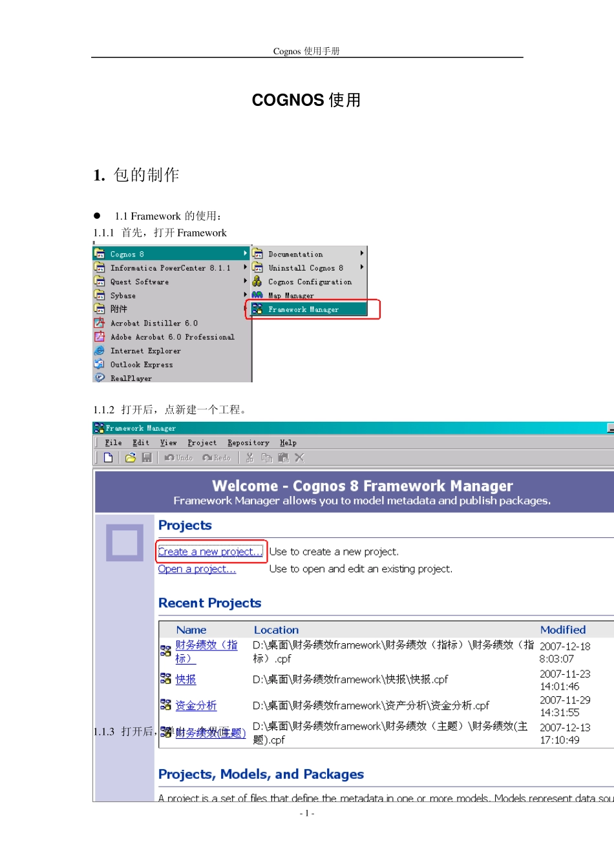
Task: Click the New project toolbar icon
Action: coord(108,457)
